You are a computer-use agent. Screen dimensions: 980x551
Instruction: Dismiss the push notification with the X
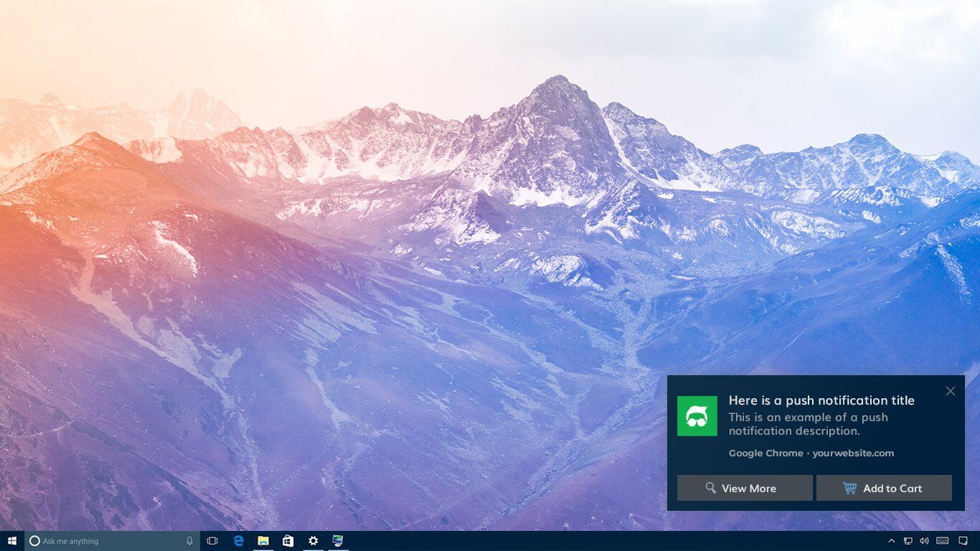950,391
